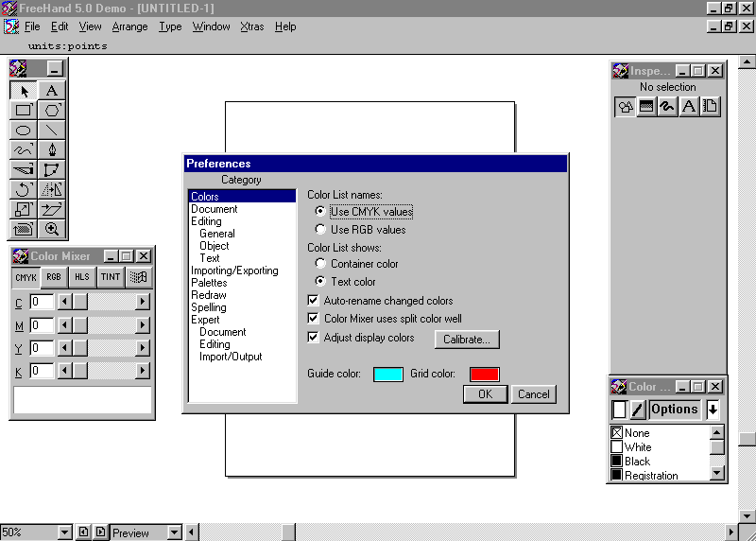Open Stroke inspector icon in Inspector panel
The image size is (756, 541).
click(667, 107)
